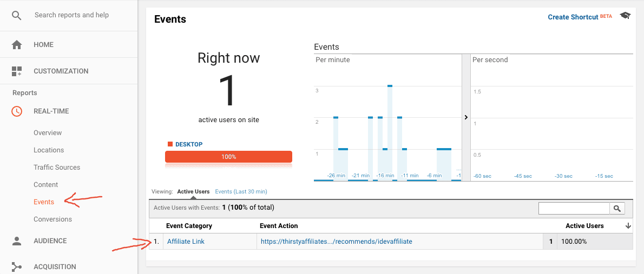Open the graduation cap education icon
644x274 pixels.
click(625, 16)
